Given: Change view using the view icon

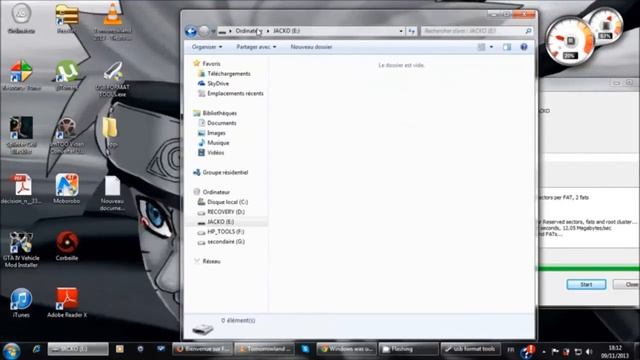Looking at the screenshot, I should (x=482, y=47).
